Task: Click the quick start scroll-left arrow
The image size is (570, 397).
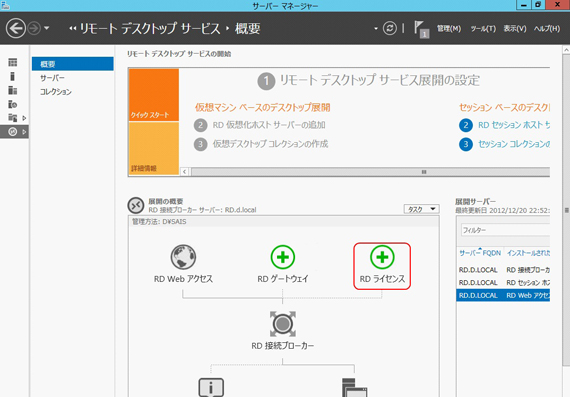Action: 185,172
